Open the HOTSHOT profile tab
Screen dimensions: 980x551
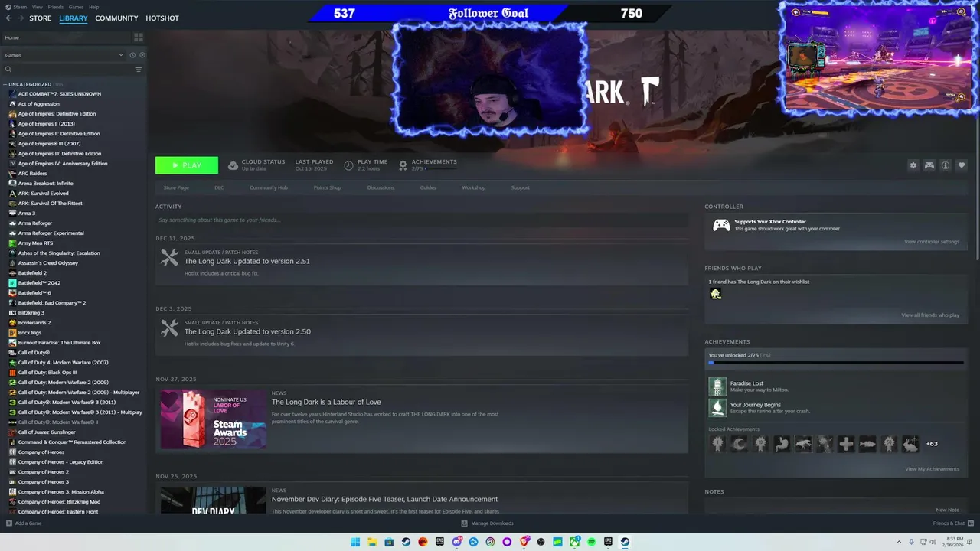click(162, 18)
